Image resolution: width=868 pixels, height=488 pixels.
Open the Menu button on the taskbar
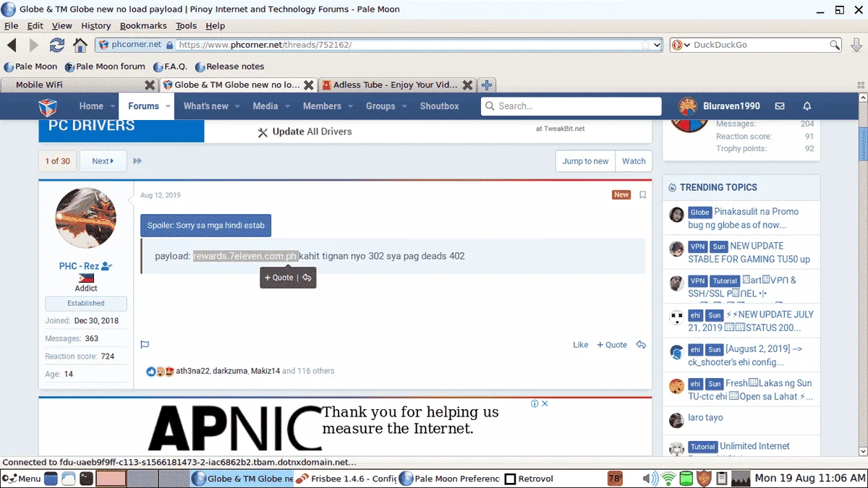(x=21, y=479)
